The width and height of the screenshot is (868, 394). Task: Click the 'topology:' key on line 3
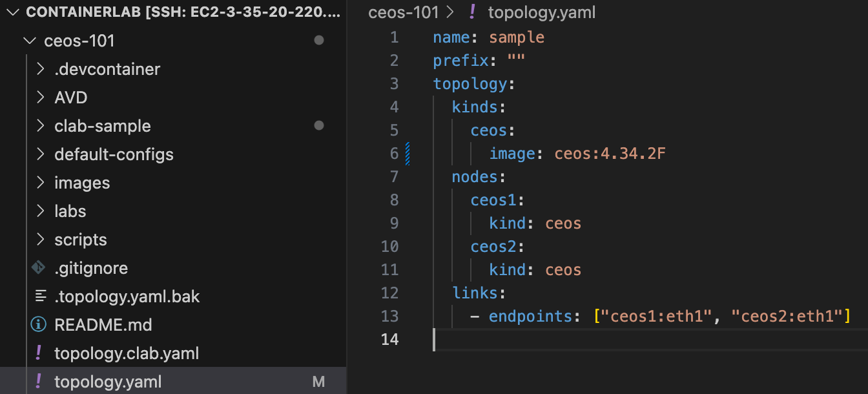474,84
